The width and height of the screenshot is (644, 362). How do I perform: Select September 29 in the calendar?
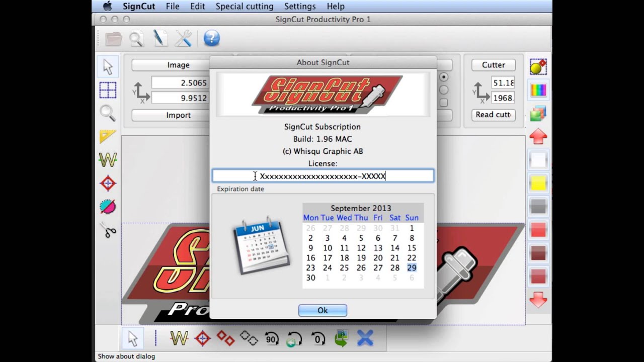pos(412,268)
